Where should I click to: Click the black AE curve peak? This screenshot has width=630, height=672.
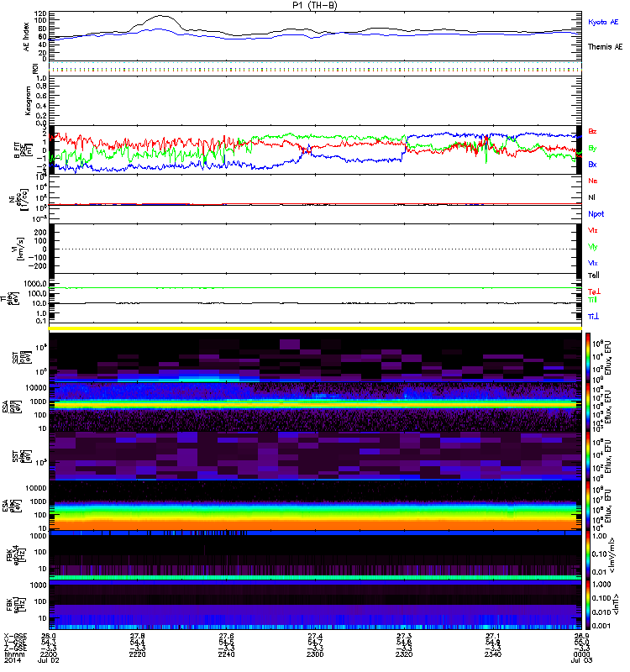tap(160, 17)
